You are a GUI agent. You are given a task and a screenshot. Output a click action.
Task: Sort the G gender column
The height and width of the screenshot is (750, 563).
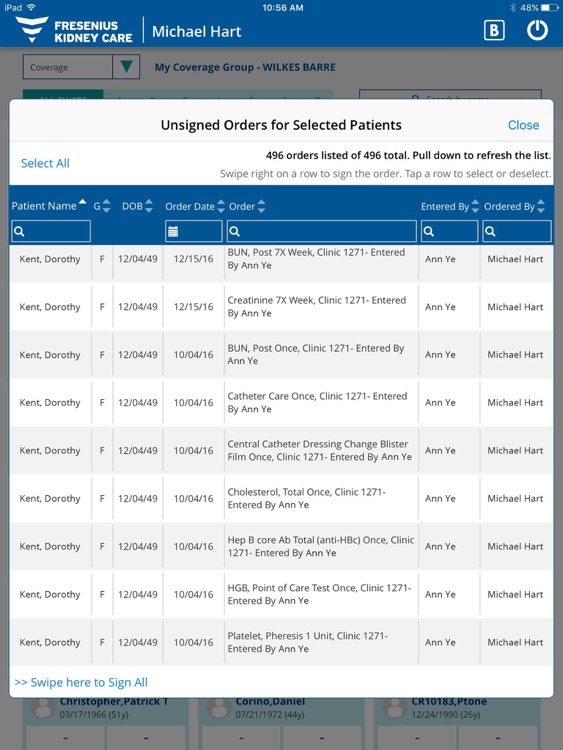point(106,206)
